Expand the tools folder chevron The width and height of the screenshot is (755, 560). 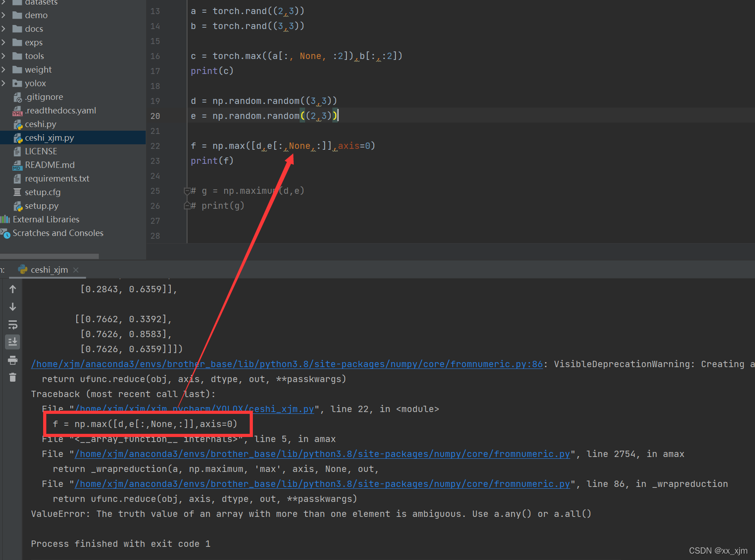[x=4, y=56]
